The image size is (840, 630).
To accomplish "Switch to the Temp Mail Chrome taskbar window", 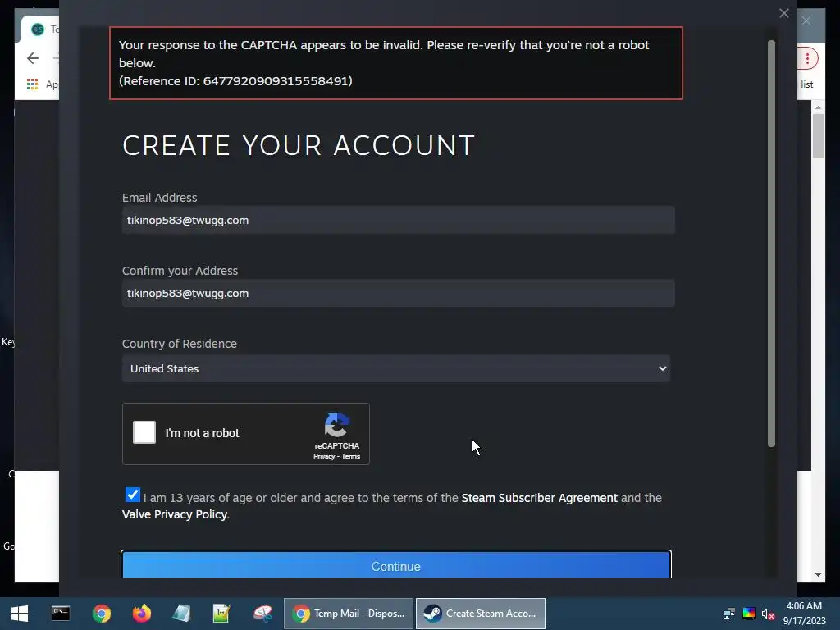I will tap(348, 614).
